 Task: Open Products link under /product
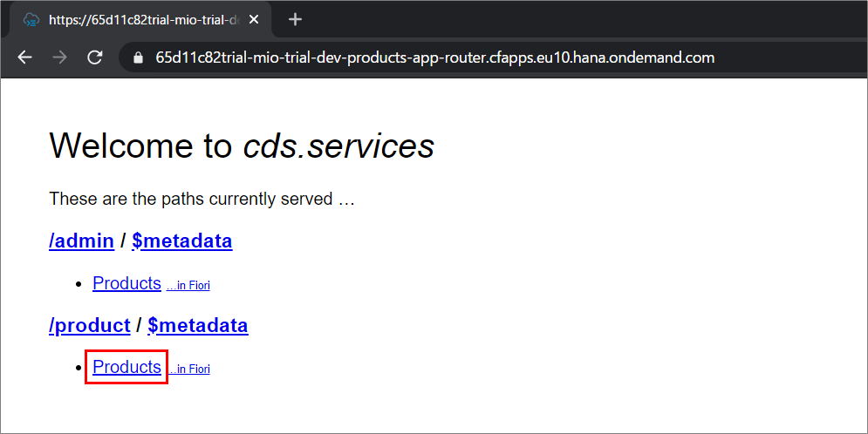click(126, 367)
